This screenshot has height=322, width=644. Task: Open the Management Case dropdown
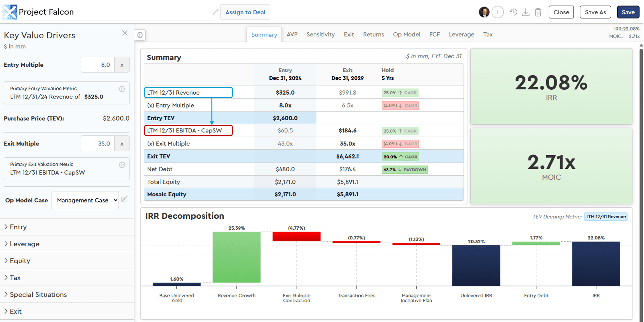pyautogui.click(x=85, y=200)
